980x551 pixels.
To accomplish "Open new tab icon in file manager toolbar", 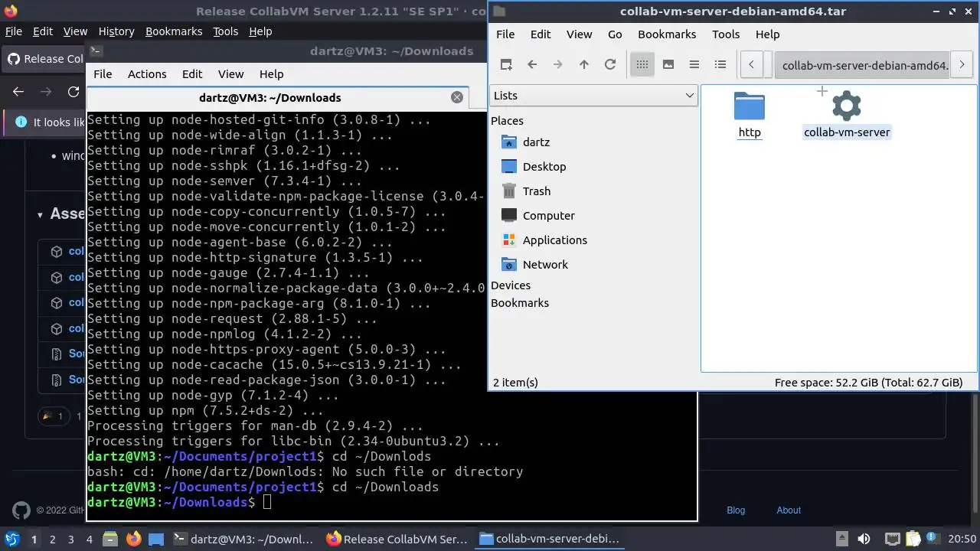I will click(506, 65).
